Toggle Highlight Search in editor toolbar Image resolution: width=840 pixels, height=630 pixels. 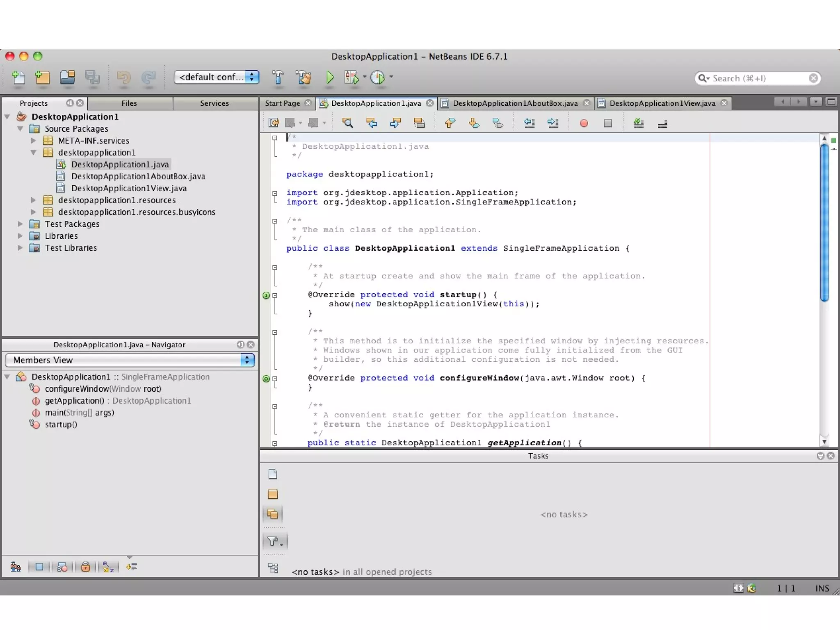(x=419, y=123)
